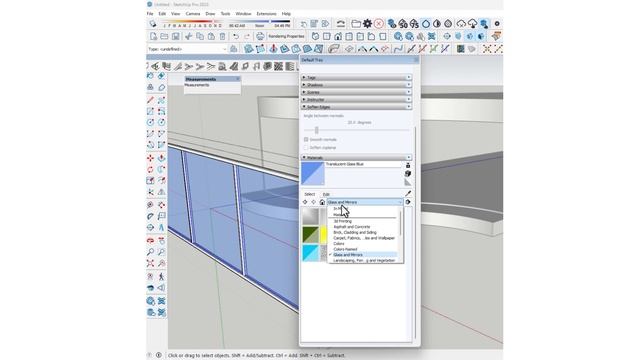This screenshot has width=640, height=360.
Task: Open the settings gear icon in toolbar
Action: [367, 24]
